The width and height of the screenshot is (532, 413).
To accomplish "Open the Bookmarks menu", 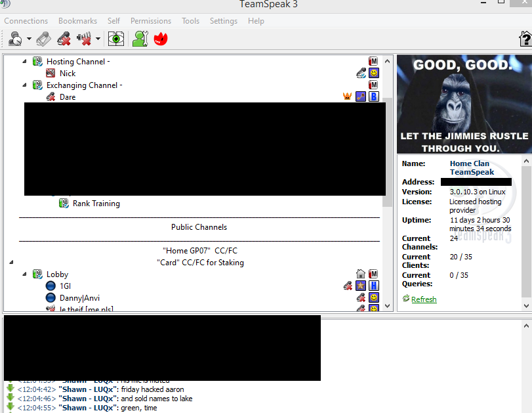I will tap(77, 21).
